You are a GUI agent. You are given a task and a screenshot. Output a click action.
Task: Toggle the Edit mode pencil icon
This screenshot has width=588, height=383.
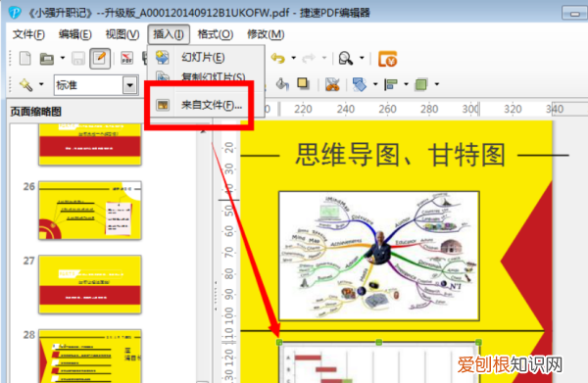click(100, 59)
